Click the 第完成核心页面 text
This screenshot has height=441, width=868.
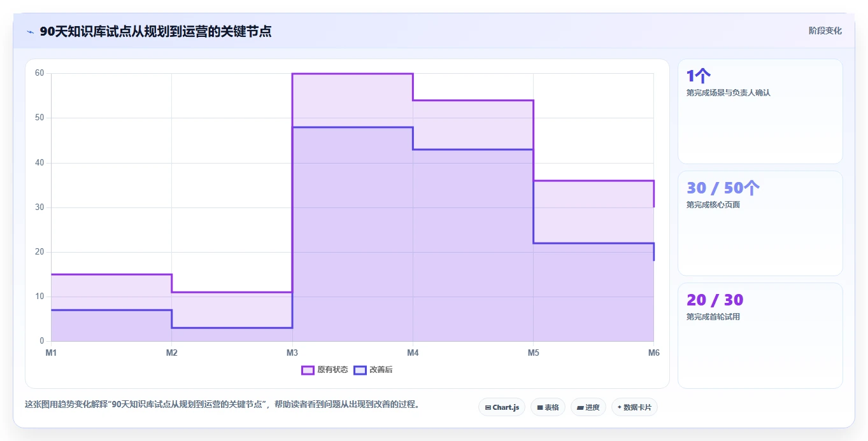pyautogui.click(x=713, y=205)
